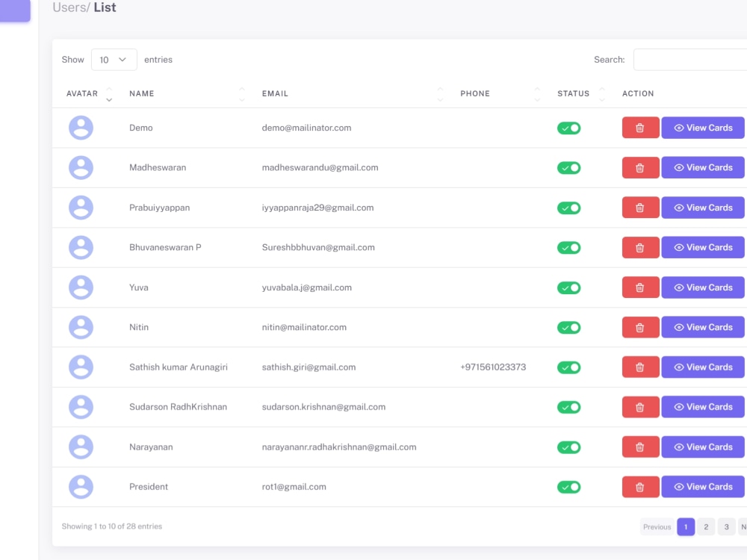The width and height of the screenshot is (747, 560).
Task: View Cards for President user
Action: (703, 487)
